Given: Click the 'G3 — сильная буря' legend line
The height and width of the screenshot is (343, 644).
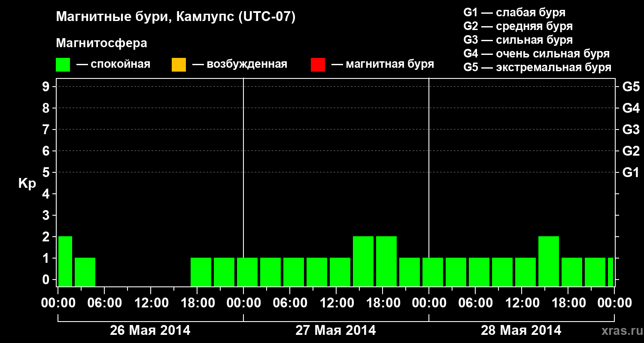Looking at the screenshot, I should [518, 39].
